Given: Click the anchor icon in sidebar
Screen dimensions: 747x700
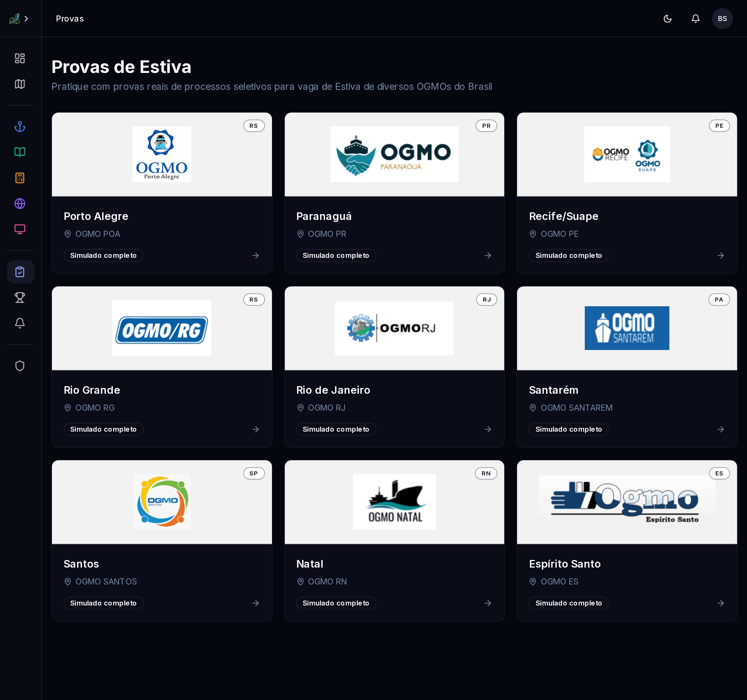Looking at the screenshot, I should tap(20, 127).
